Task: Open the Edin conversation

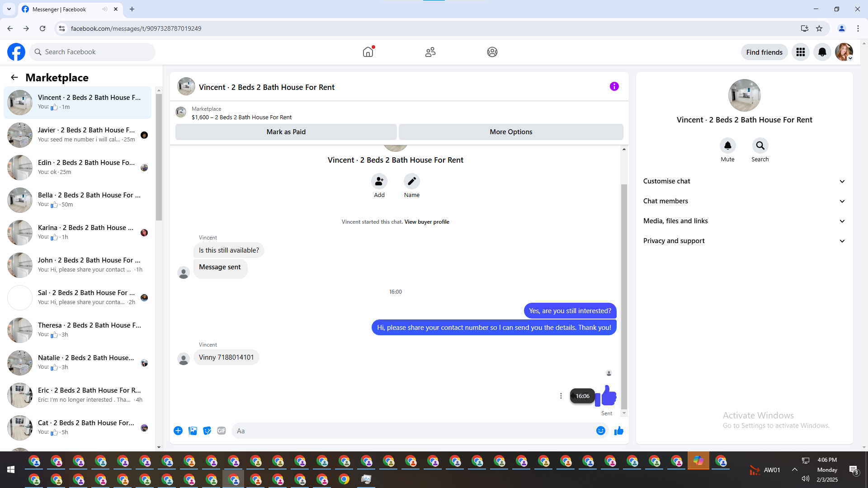Action: (x=78, y=168)
